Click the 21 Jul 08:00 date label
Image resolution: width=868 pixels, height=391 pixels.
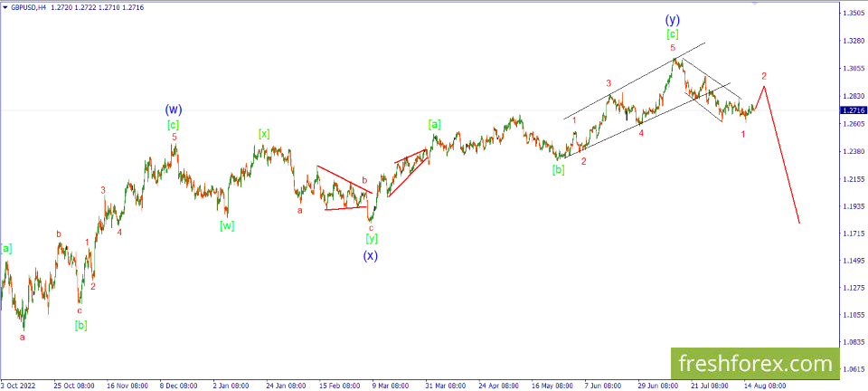point(711,386)
